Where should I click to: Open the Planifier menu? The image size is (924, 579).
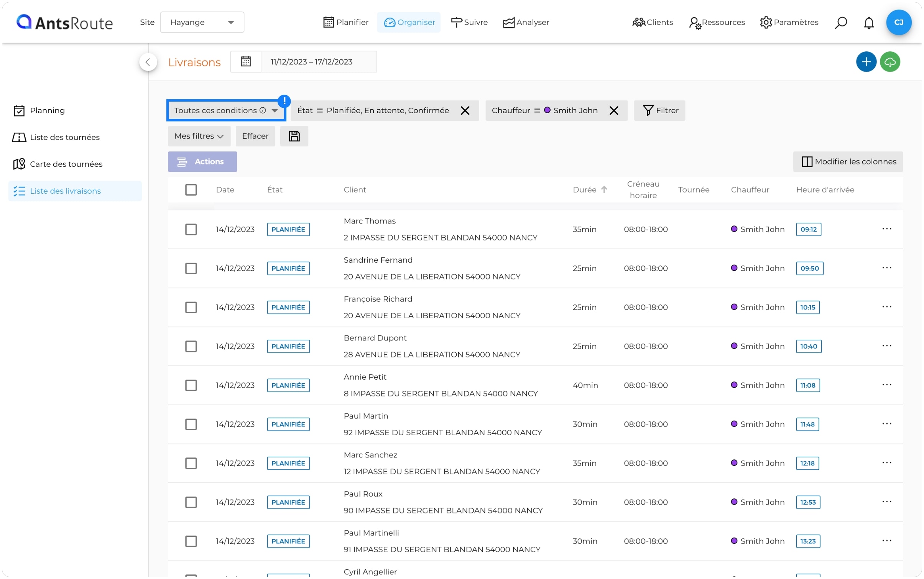click(345, 22)
